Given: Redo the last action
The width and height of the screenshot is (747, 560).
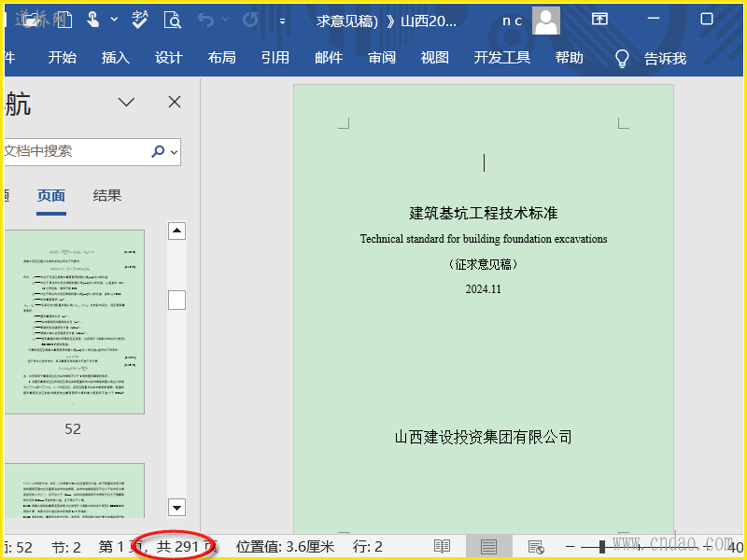Looking at the screenshot, I should pyautogui.click(x=250, y=20).
